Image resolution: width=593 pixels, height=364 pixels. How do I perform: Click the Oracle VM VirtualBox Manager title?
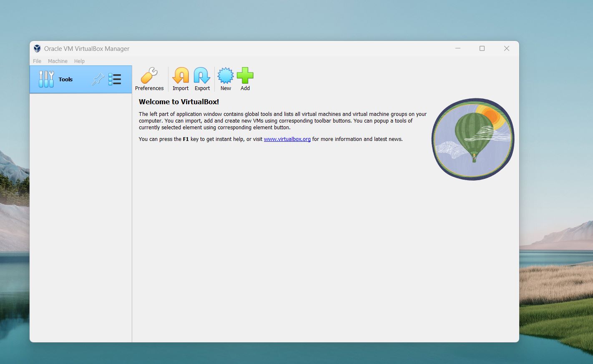(x=87, y=49)
